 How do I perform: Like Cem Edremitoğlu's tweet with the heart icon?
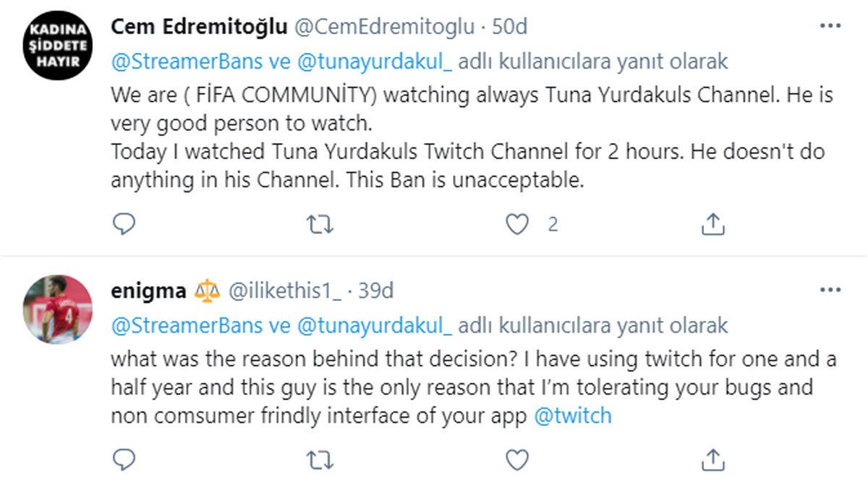click(516, 224)
